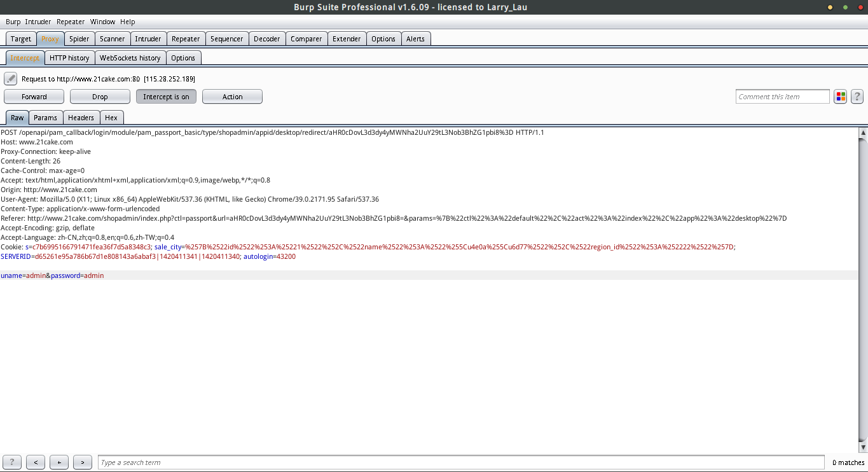Viewport: 868px width, 472px height.
Task: Switch to the Sequencer tab
Action: point(227,39)
